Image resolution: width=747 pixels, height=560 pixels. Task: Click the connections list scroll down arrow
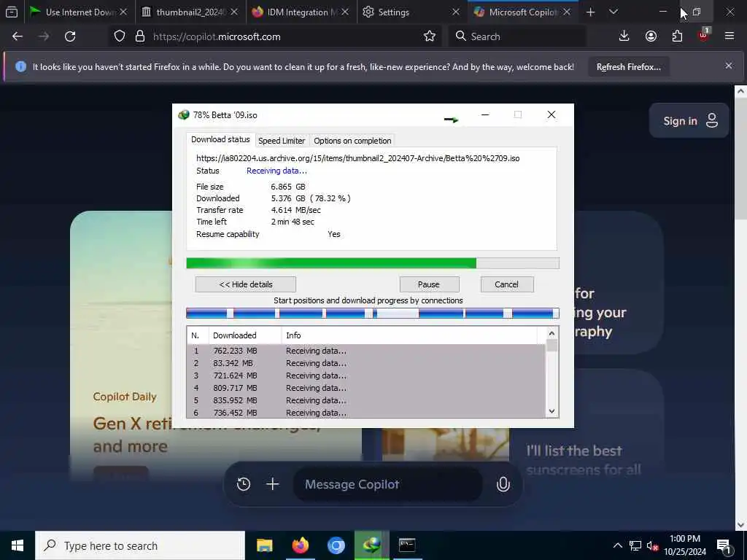coord(551,411)
